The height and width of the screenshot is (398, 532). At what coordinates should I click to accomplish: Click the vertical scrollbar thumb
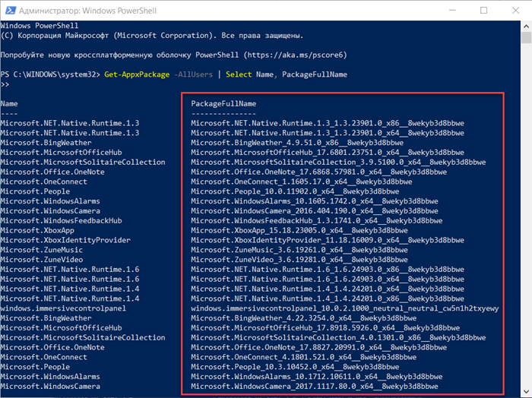tap(526, 37)
